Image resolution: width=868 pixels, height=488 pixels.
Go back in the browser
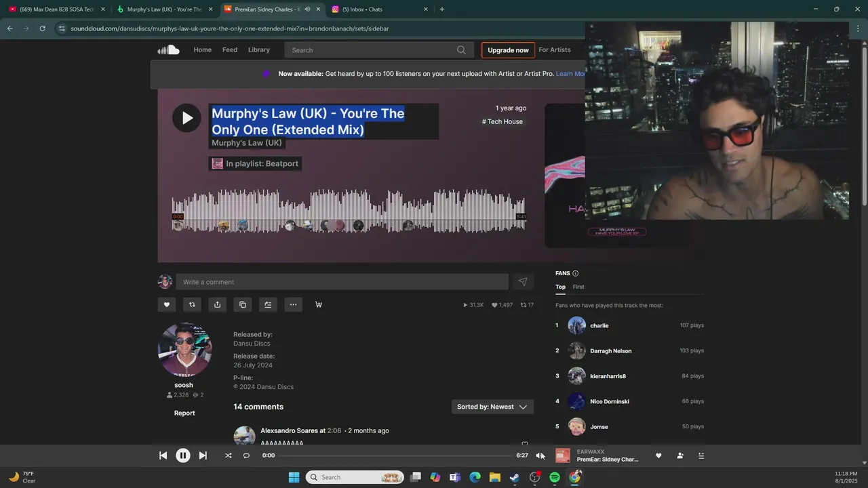pyautogui.click(x=9, y=28)
